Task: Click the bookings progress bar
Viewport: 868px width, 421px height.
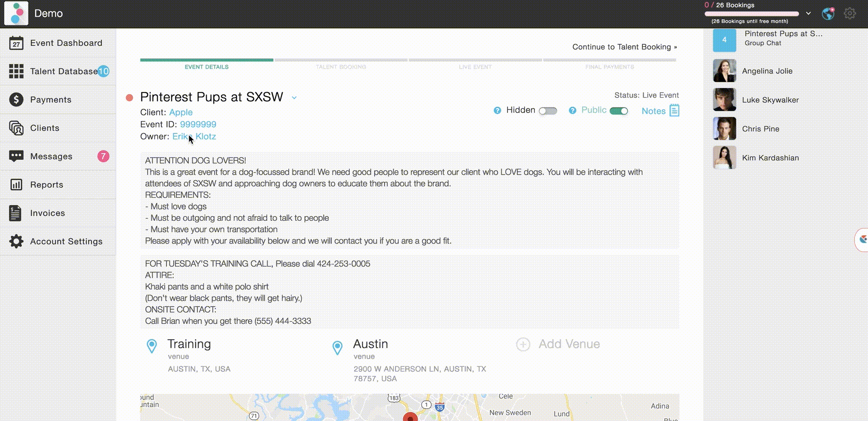Action: (x=751, y=14)
